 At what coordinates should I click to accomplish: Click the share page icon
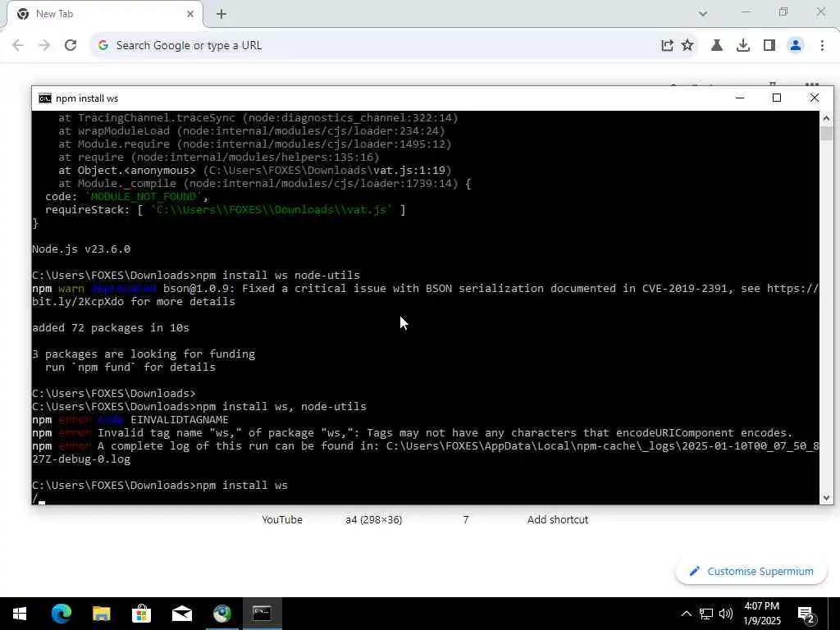667,46
